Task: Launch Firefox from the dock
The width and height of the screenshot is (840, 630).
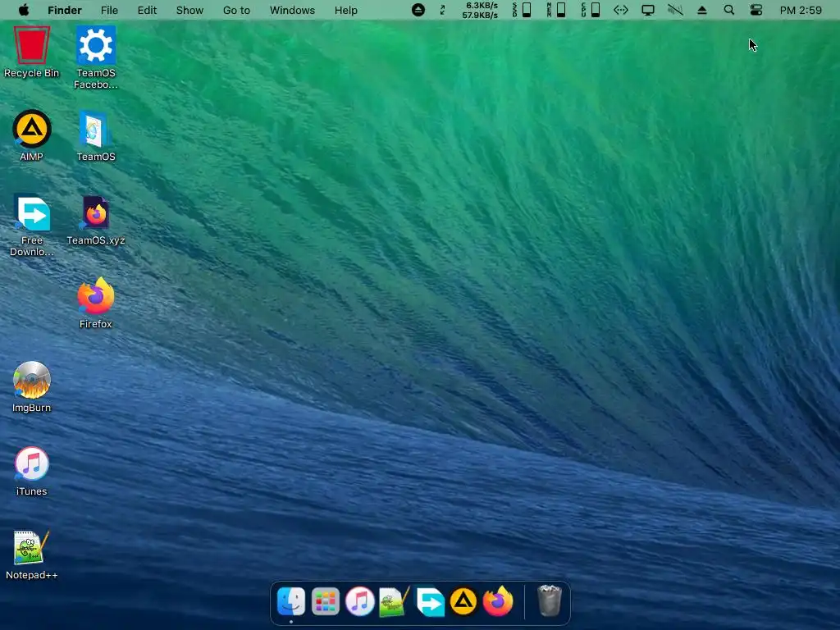Action: 498,601
